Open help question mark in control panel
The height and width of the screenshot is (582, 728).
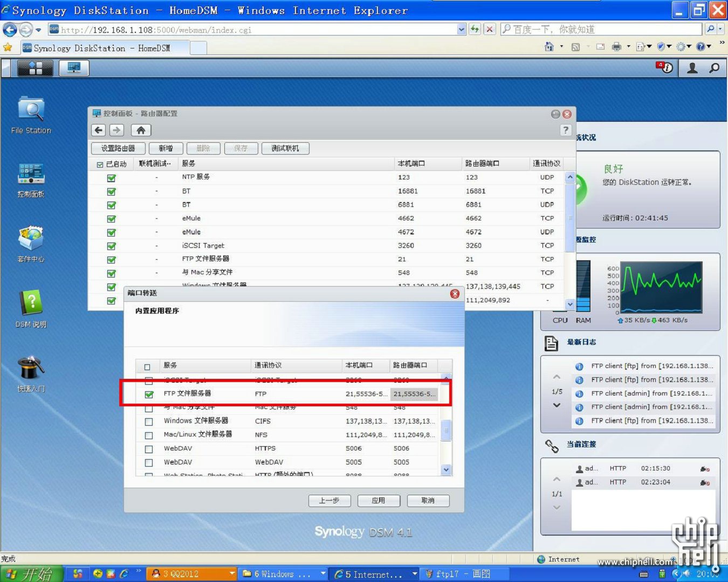click(x=565, y=130)
